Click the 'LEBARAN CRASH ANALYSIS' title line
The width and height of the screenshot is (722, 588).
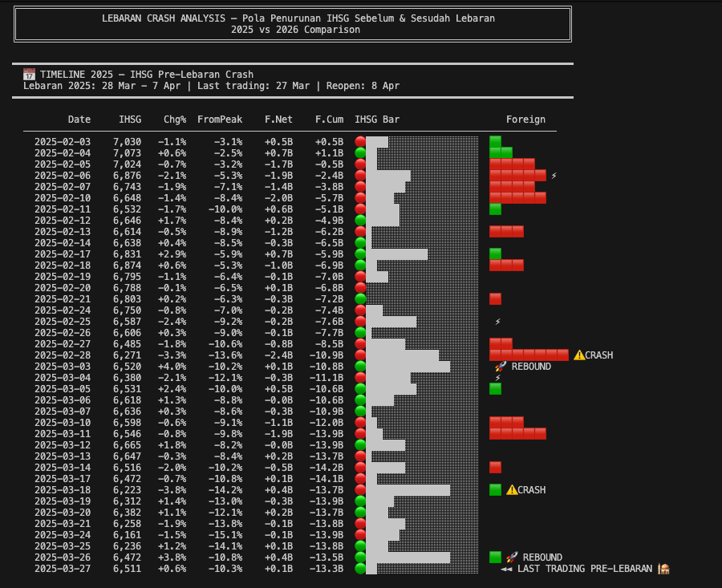(x=298, y=18)
